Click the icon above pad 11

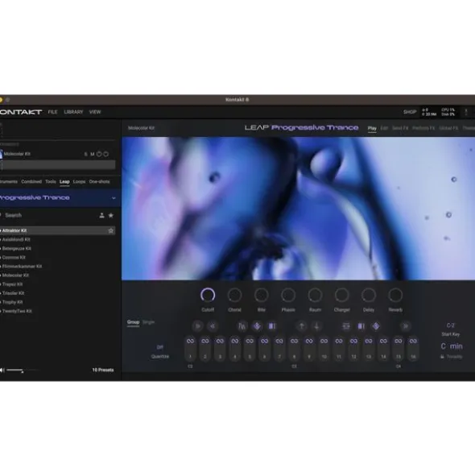(346, 326)
